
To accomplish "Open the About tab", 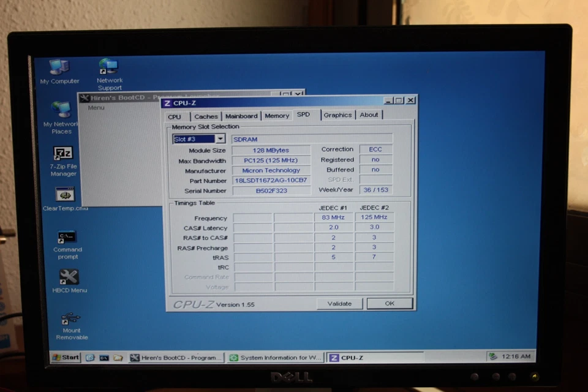I will (369, 115).
